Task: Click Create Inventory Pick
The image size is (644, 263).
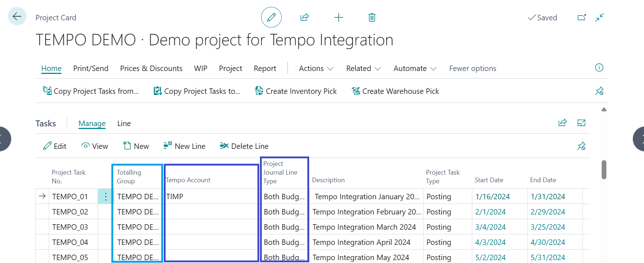Action: tap(296, 91)
